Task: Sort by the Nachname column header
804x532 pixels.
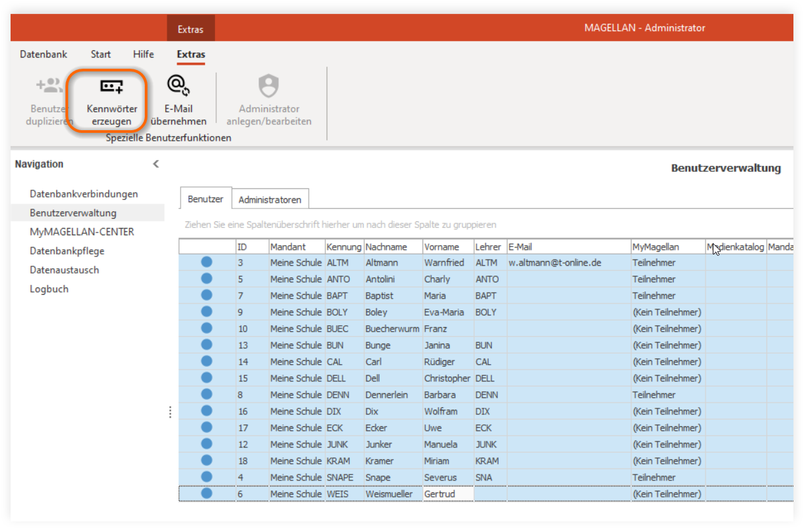Action: click(x=393, y=247)
